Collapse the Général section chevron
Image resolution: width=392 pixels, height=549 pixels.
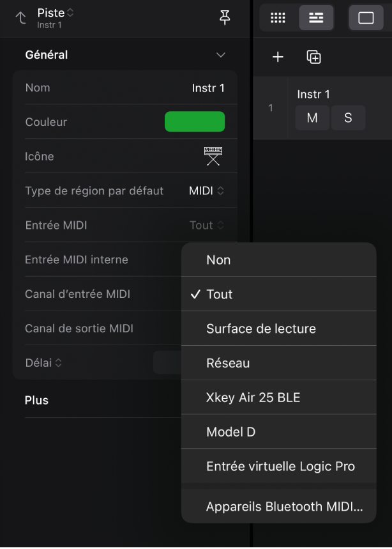coord(221,55)
